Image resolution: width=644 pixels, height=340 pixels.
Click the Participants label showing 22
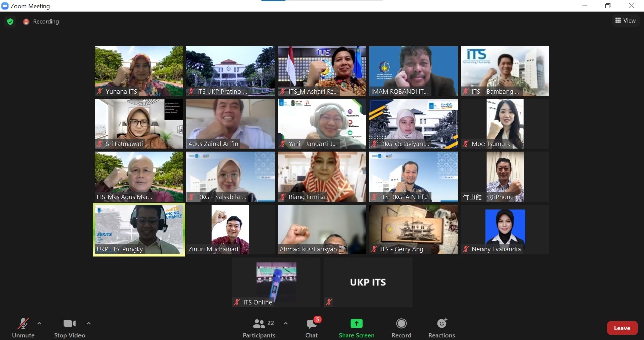click(x=259, y=335)
